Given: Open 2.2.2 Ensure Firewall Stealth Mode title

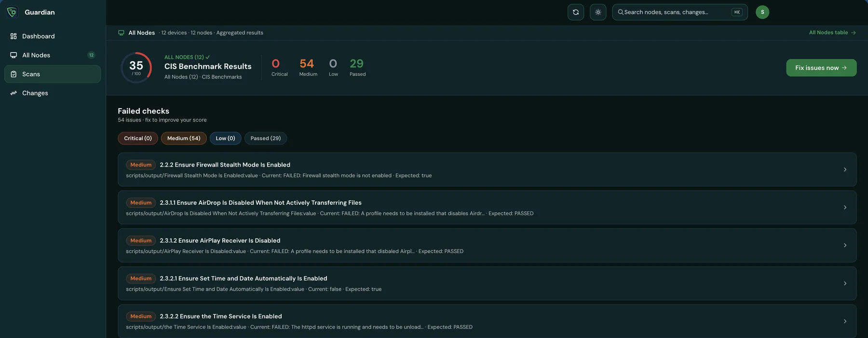Looking at the screenshot, I should 225,165.
